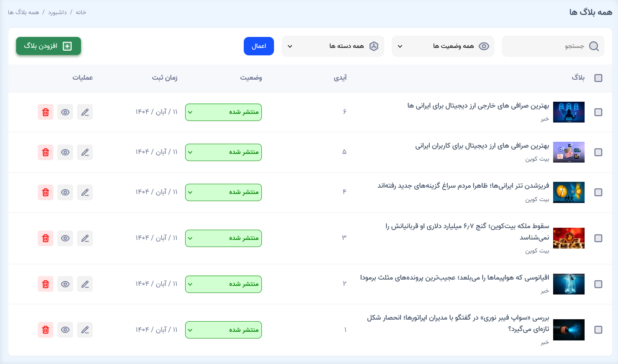Click the search magnifier icon

(594, 46)
